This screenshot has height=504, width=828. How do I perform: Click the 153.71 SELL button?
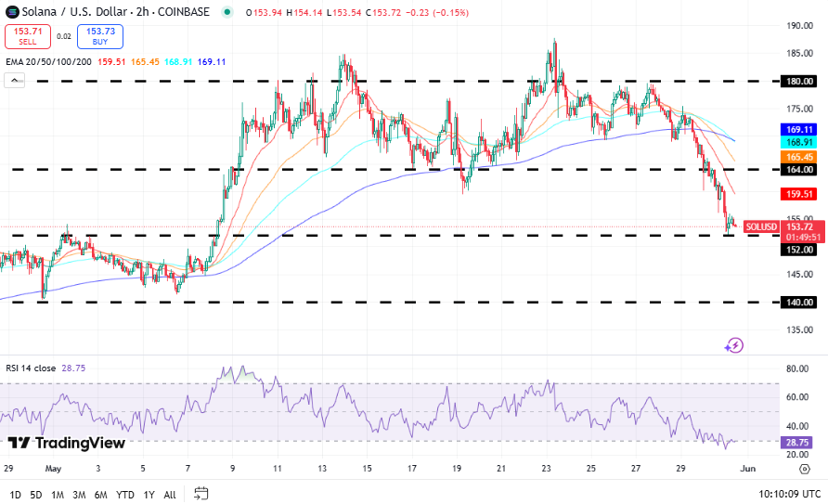[x=28, y=36]
